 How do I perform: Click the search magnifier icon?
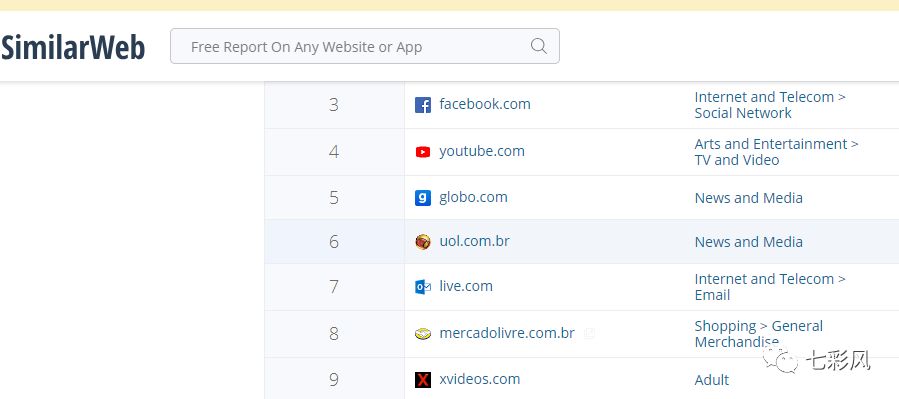click(538, 46)
